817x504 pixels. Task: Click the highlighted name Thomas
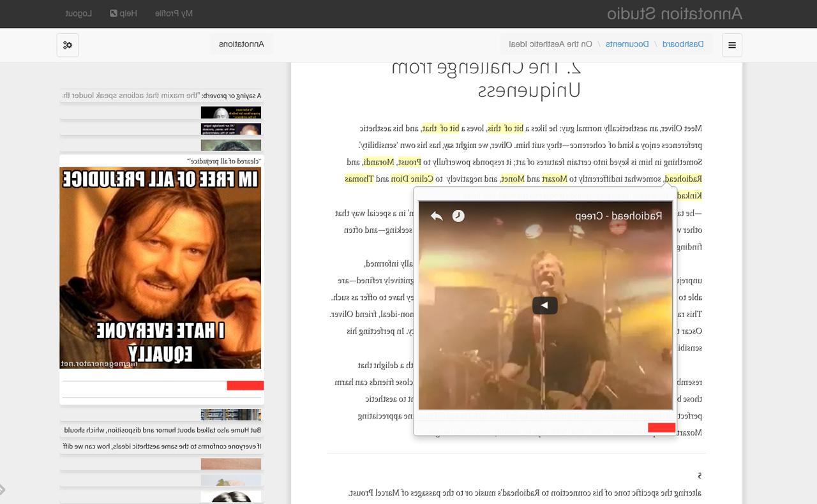(359, 179)
